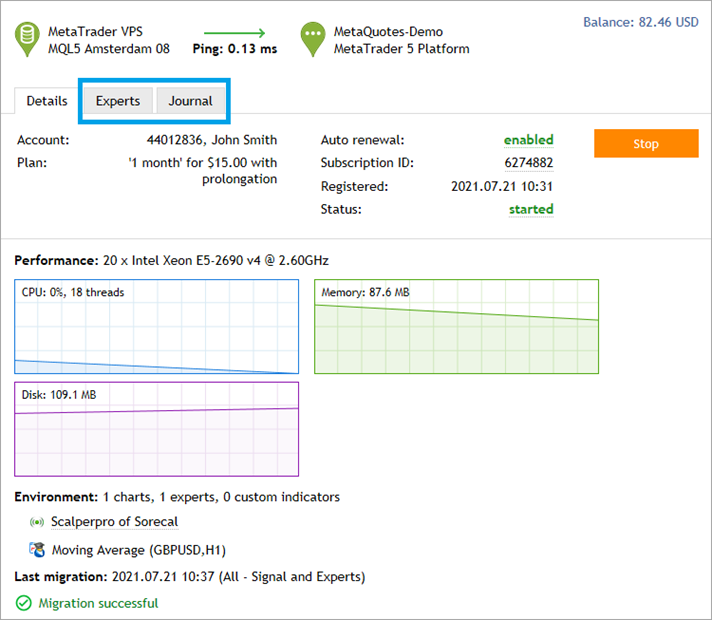The width and height of the screenshot is (712, 620).
Task: Click the signal icon beside Scalperpro of Sorecal
Action: (37, 522)
